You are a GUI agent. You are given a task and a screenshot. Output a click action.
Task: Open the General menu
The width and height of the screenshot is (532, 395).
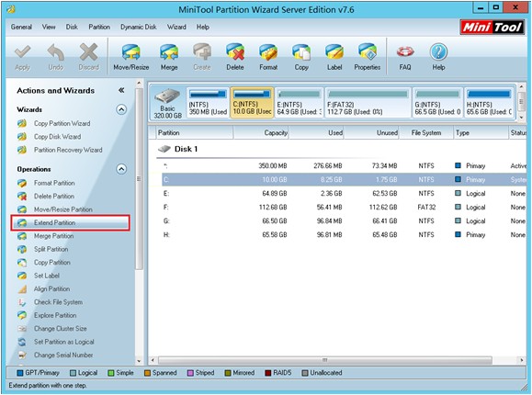coord(21,27)
